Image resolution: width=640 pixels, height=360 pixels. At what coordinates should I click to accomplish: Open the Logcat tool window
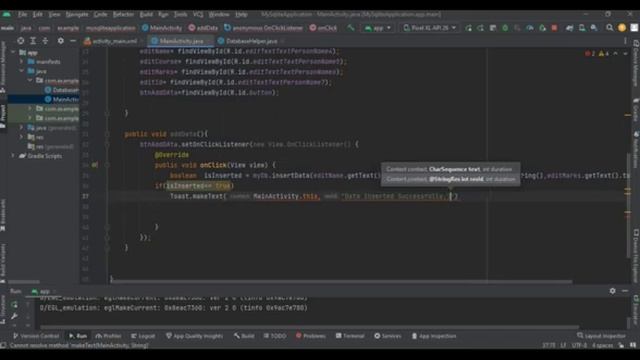[x=143, y=336]
